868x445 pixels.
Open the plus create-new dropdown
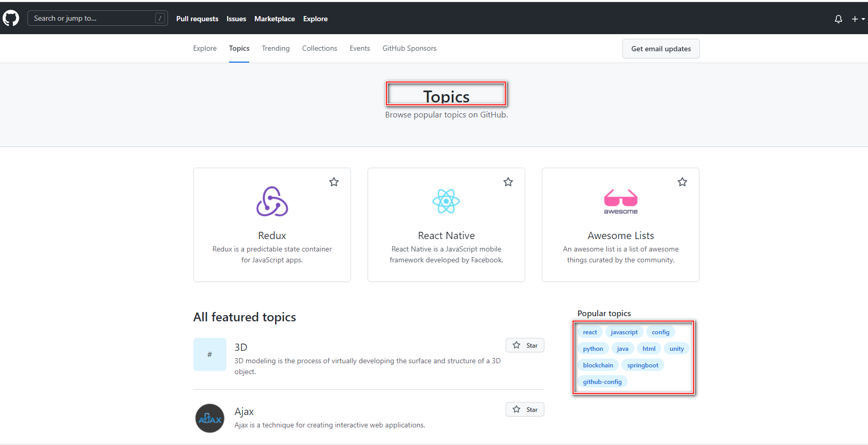(x=858, y=19)
